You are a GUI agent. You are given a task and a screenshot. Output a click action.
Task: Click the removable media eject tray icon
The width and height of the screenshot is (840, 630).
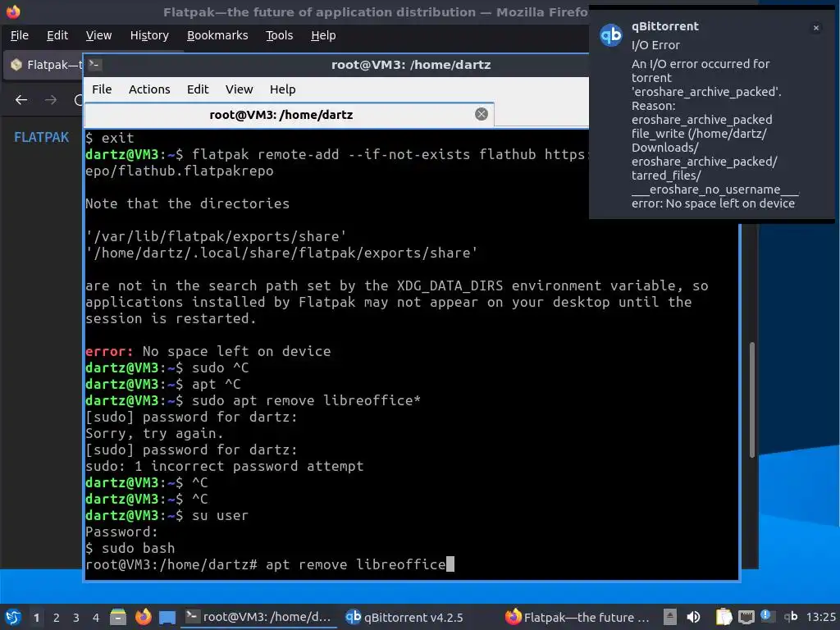pos(669,617)
